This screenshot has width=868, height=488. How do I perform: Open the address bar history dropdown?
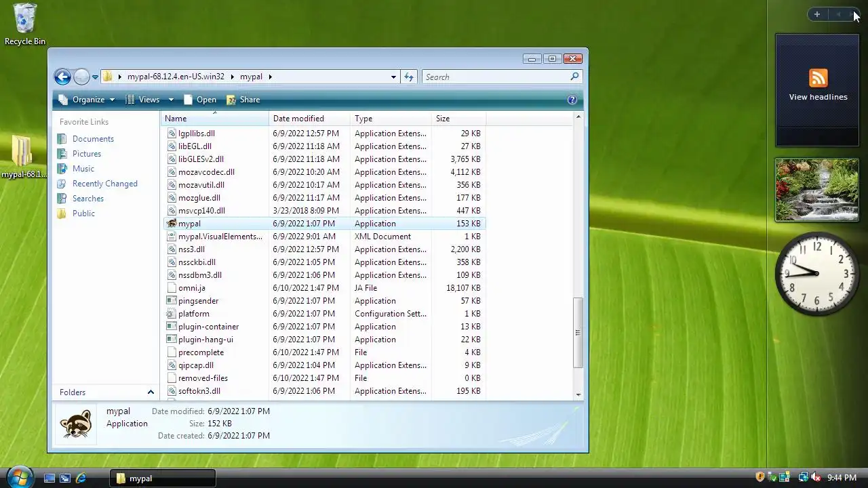(393, 77)
